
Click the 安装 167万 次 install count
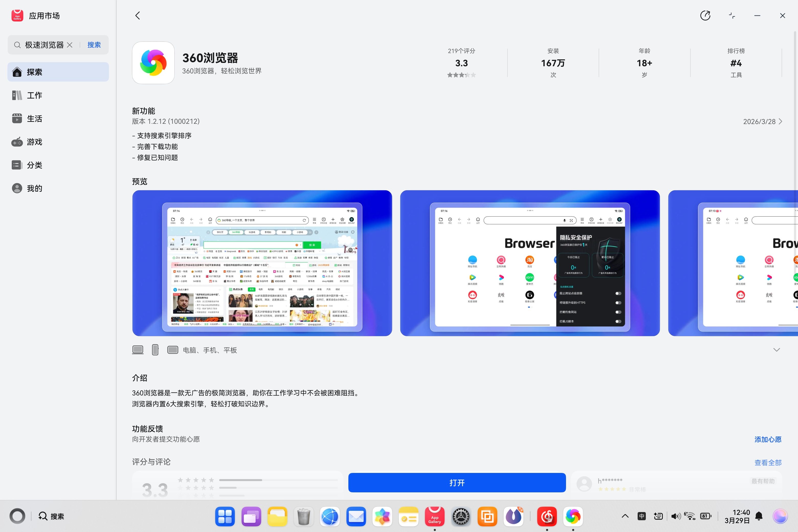point(553,63)
